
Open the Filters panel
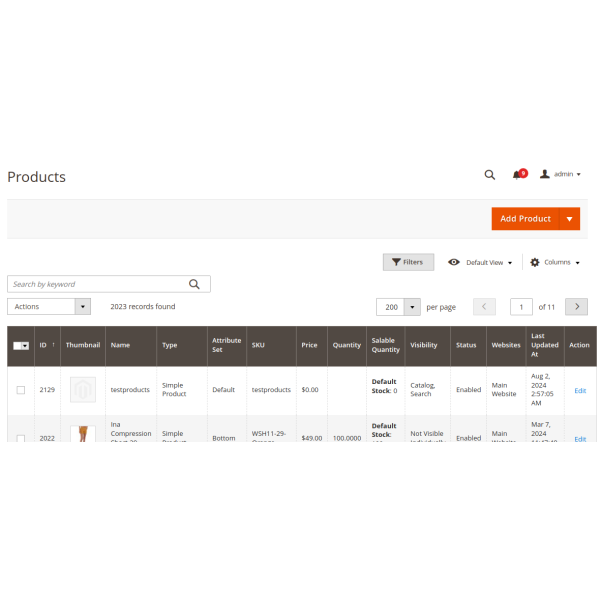point(408,262)
